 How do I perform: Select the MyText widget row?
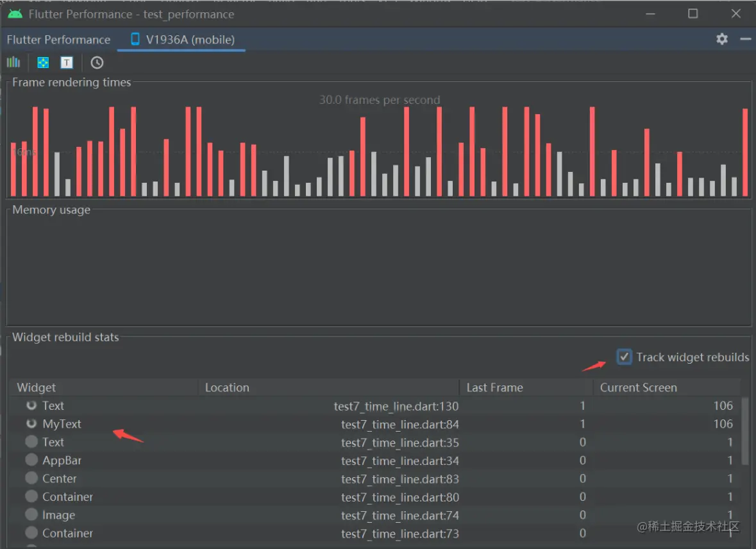374,424
